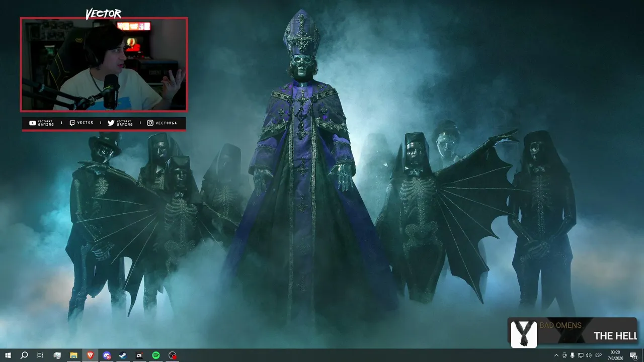Image resolution: width=644 pixels, height=362 pixels.
Task: Open the notification center with 11 badge
Action: (x=633, y=355)
